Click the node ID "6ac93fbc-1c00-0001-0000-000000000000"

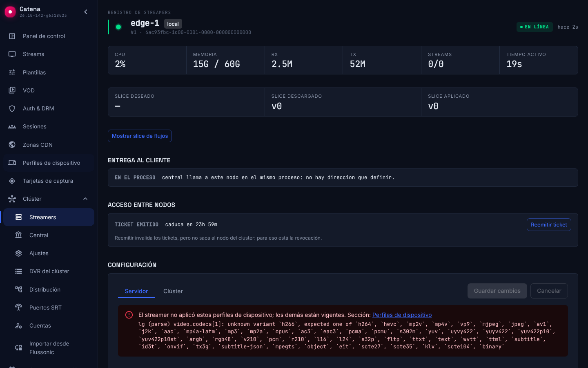(x=198, y=32)
